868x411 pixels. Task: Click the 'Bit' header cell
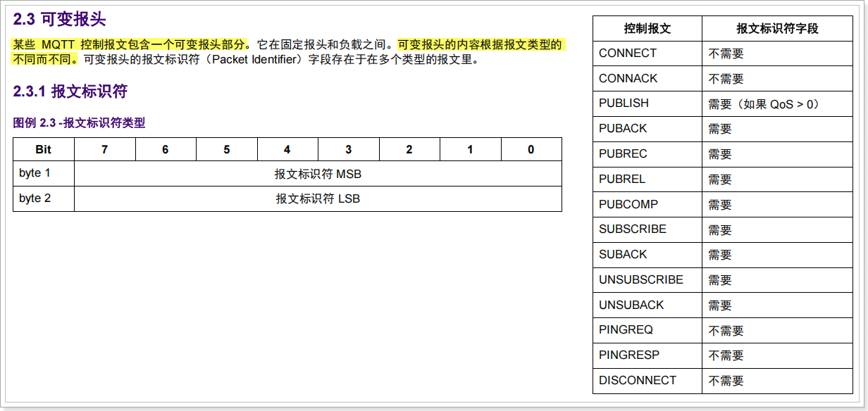click(44, 150)
